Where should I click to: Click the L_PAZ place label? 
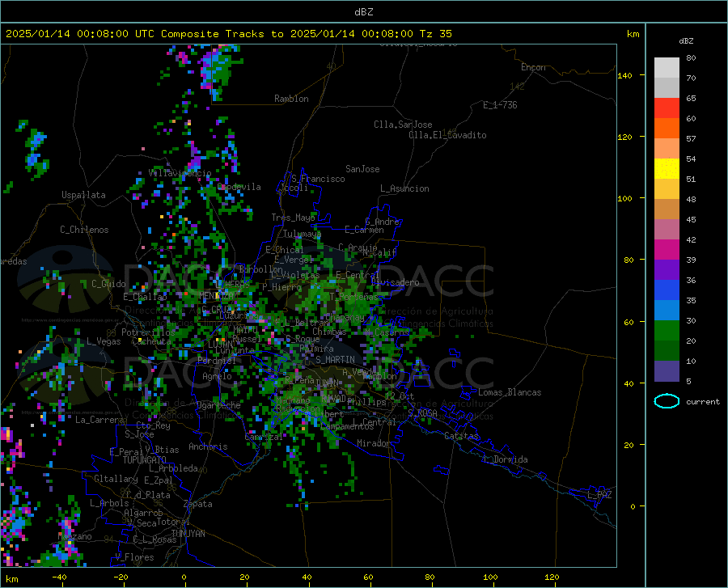pyautogui.click(x=599, y=495)
